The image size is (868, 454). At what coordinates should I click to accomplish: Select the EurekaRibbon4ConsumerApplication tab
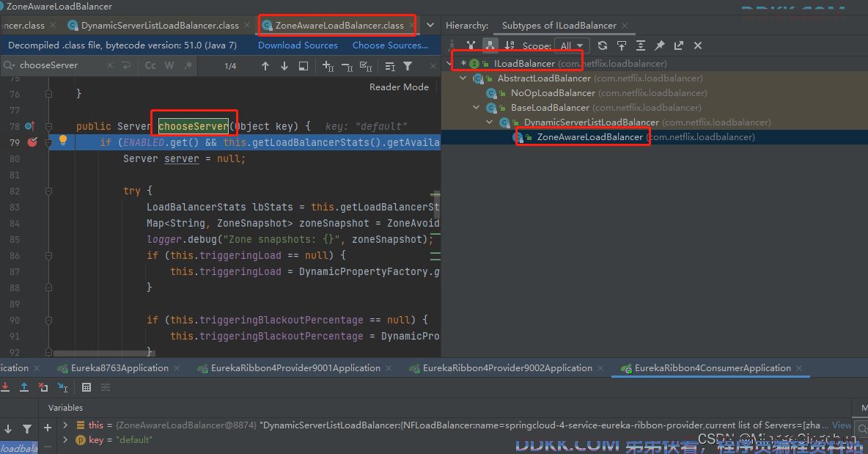pyautogui.click(x=713, y=368)
